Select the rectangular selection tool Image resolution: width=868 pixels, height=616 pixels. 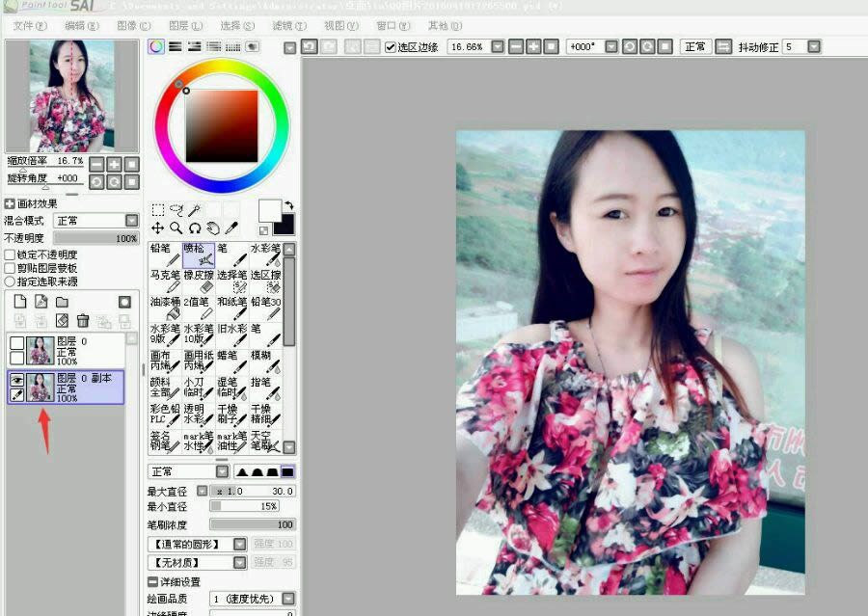tap(157, 210)
